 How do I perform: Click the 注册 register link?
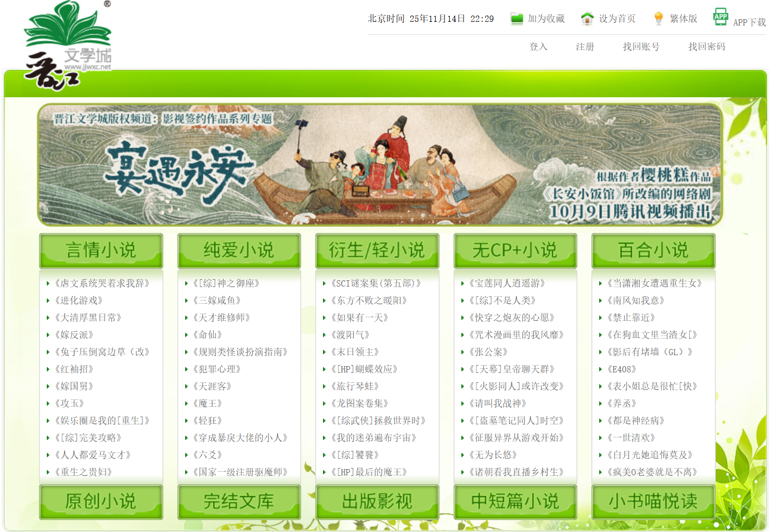585,47
